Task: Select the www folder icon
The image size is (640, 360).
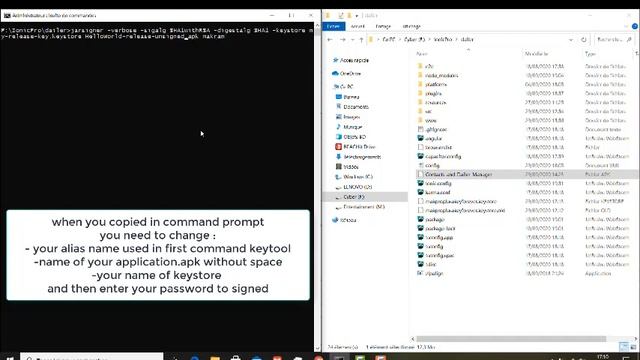Action: point(420,120)
